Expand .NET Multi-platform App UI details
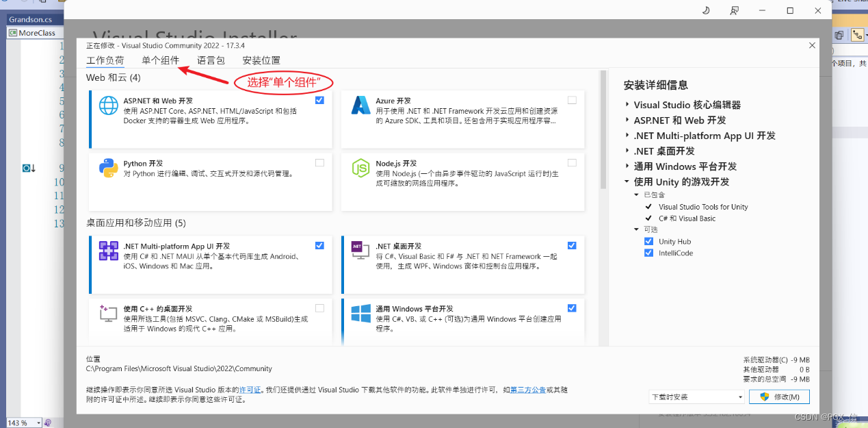Image resolution: width=868 pixels, height=428 pixels. click(x=627, y=136)
